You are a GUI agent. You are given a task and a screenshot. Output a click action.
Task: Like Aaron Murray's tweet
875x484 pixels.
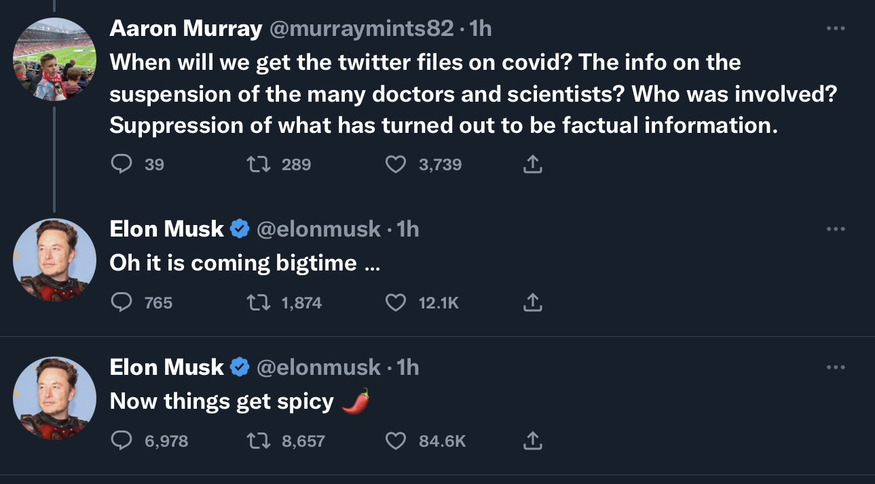pyautogui.click(x=397, y=164)
